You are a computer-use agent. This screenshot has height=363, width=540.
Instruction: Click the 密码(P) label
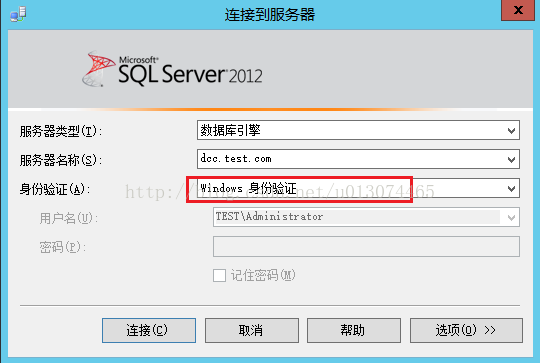62,247
